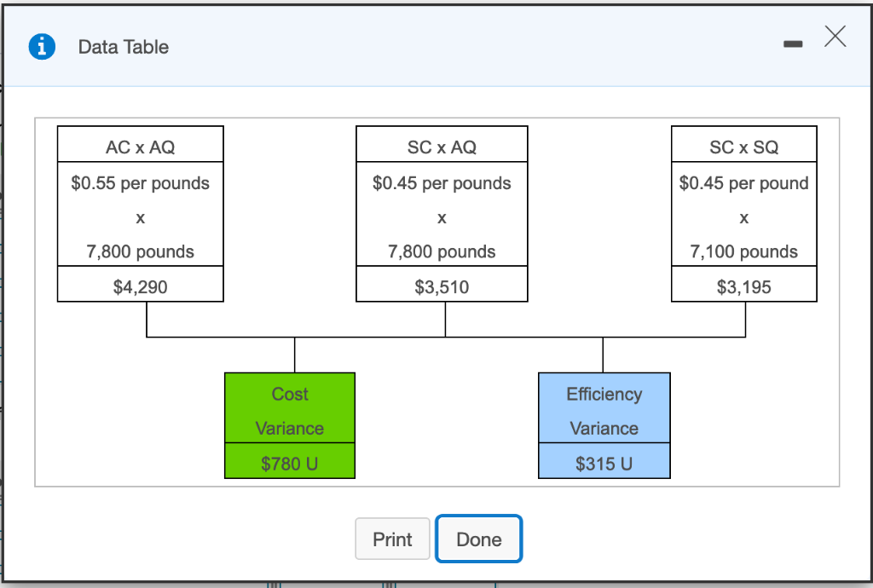Click the $3,195 total cell
This screenshot has width=873, height=588.
click(743, 285)
